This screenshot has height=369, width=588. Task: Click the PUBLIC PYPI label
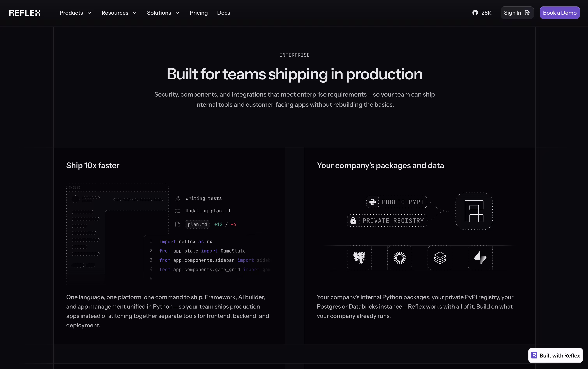[403, 202]
